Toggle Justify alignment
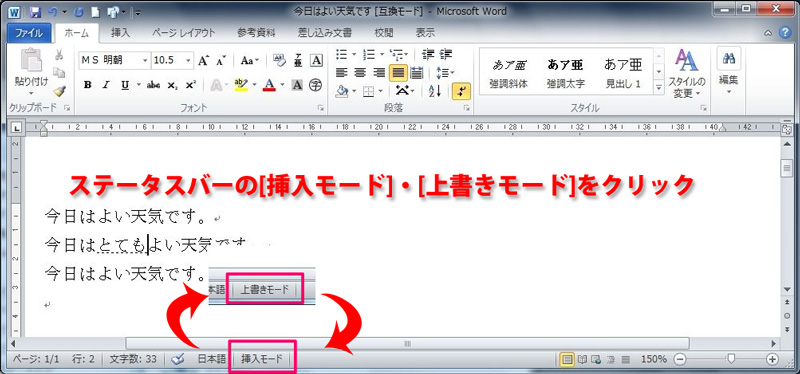The height and width of the screenshot is (374, 800). [x=398, y=72]
